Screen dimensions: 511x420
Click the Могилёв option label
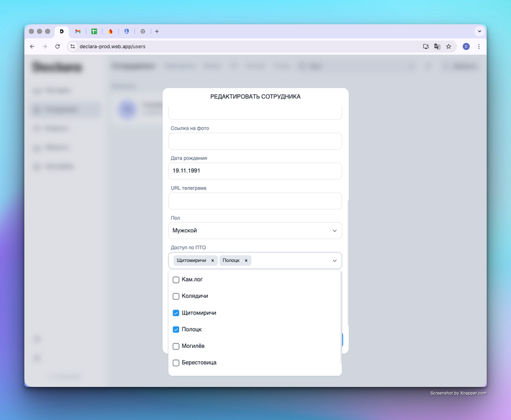coord(193,346)
